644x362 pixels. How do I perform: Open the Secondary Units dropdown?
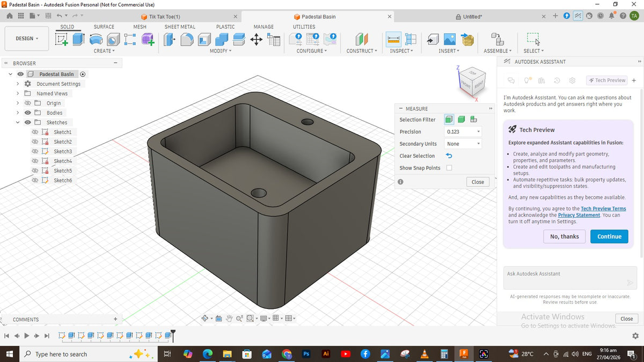(463, 144)
